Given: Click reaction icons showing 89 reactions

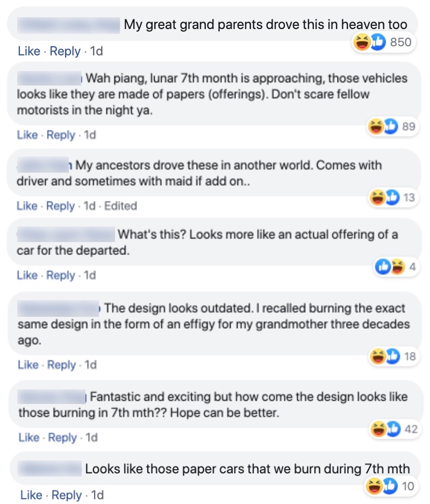Looking at the screenshot, I should click(x=391, y=126).
